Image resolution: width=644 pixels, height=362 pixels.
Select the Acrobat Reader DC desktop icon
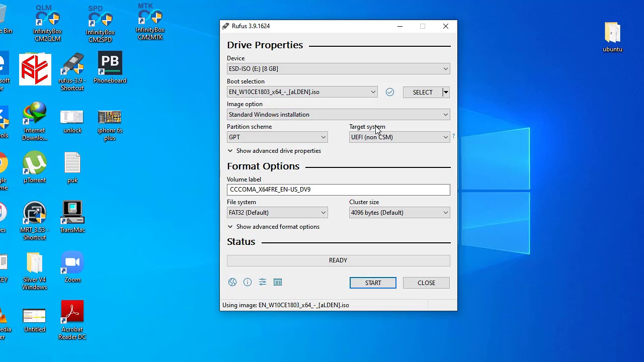coord(72,320)
